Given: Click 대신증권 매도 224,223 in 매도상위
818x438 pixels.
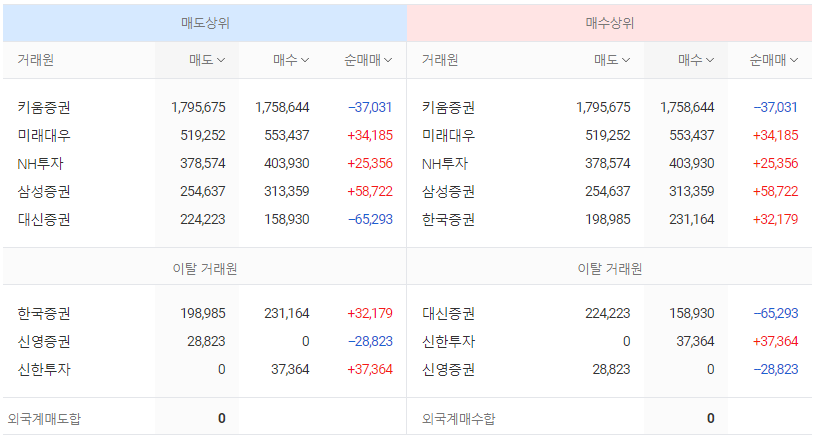Looking at the screenshot, I should click(x=203, y=220).
